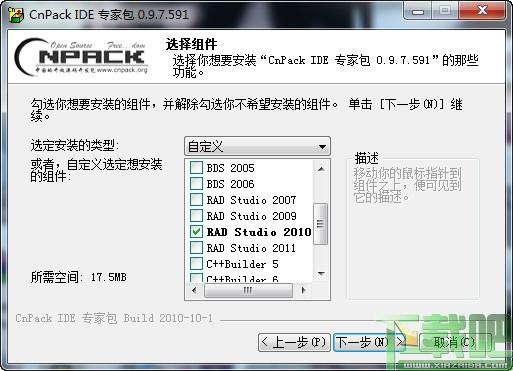Screen dimensions: 513x371
Task: Click the horizontal scroll right arrow
Action: pyautogui.click(x=303, y=290)
